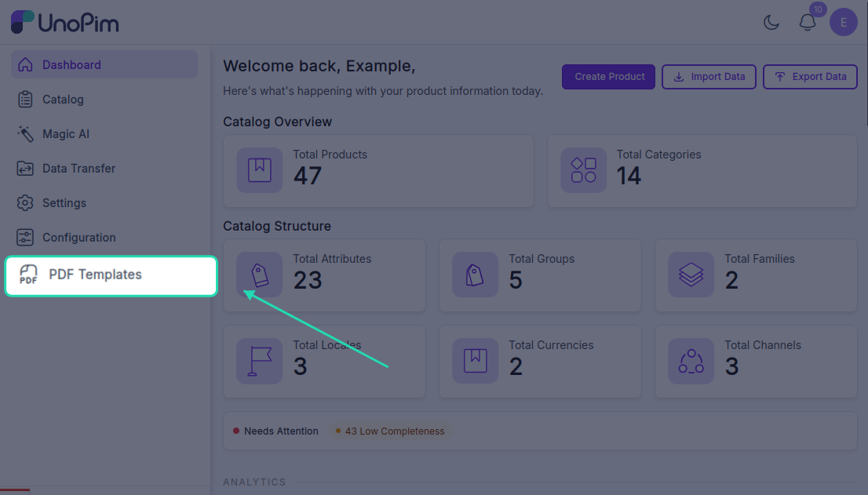Open the notifications bell
The width and height of the screenshot is (868, 495).
point(807,22)
